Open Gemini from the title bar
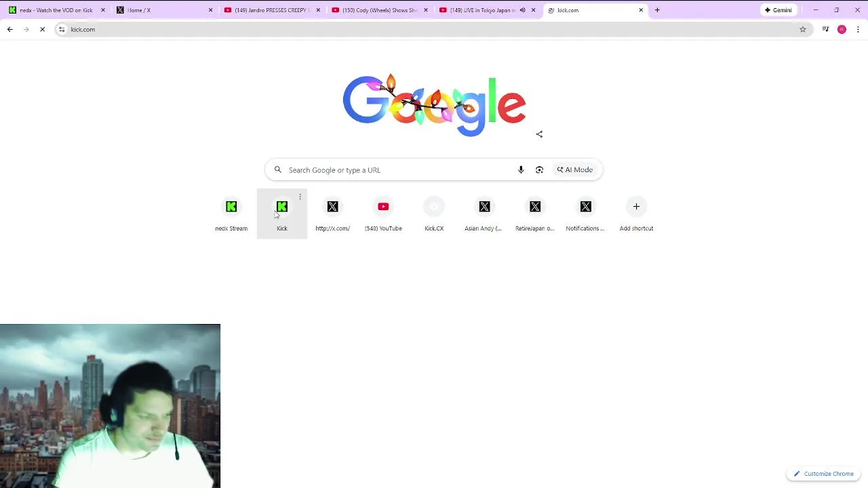The height and width of the screenshot is (488, 868). tap(778, 10)
